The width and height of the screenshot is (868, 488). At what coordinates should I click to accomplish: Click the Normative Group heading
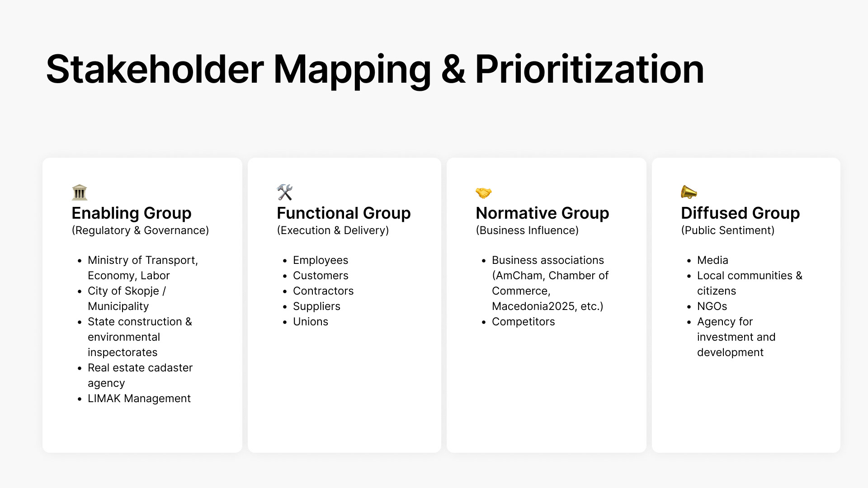pos(542,213)
